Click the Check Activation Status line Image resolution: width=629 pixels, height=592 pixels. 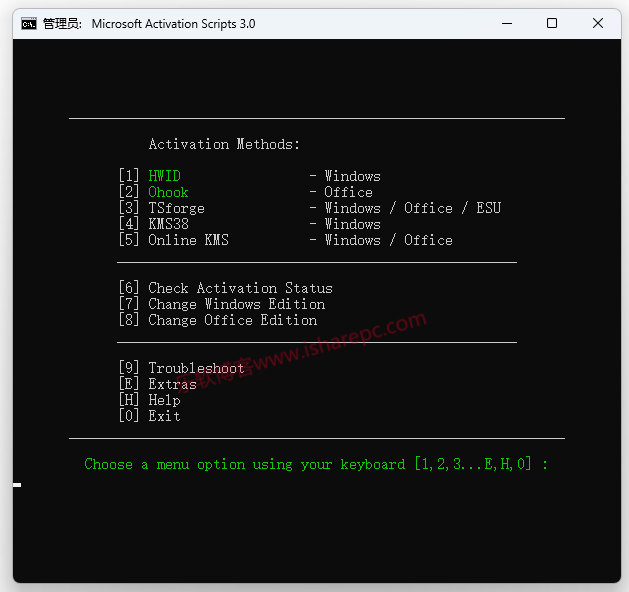click(x=225, y=288)
